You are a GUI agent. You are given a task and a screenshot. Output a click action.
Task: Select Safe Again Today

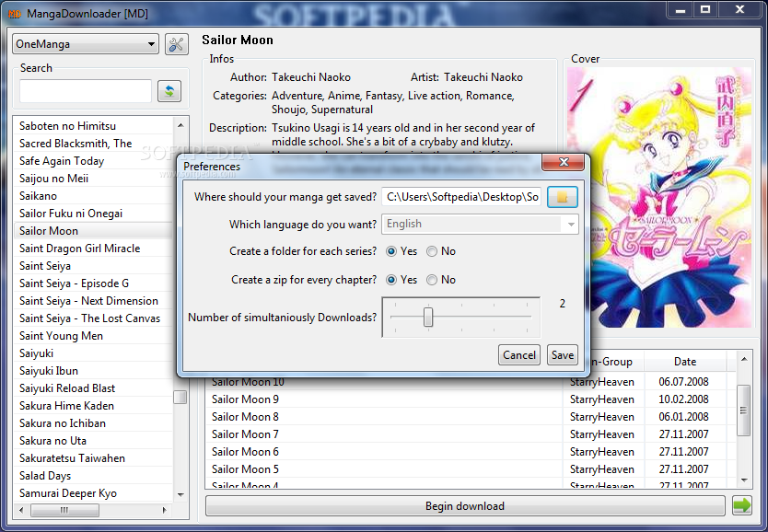[x=93, y=161]
